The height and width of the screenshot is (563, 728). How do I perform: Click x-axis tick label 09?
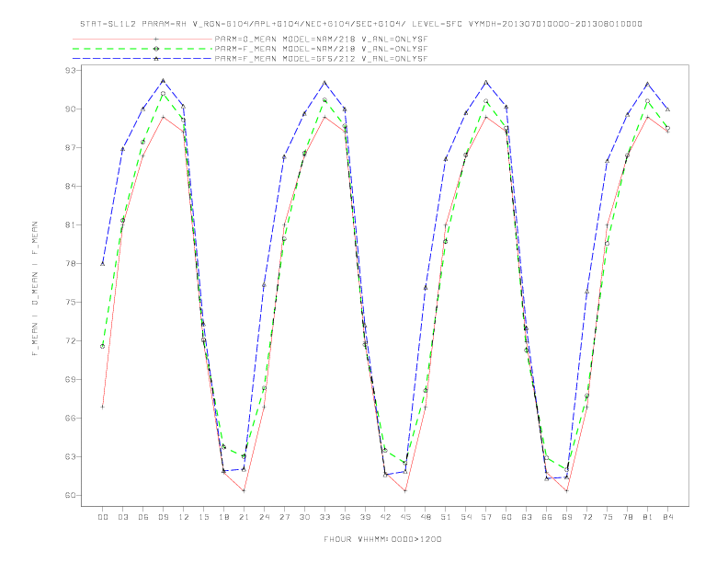point(163,517)
